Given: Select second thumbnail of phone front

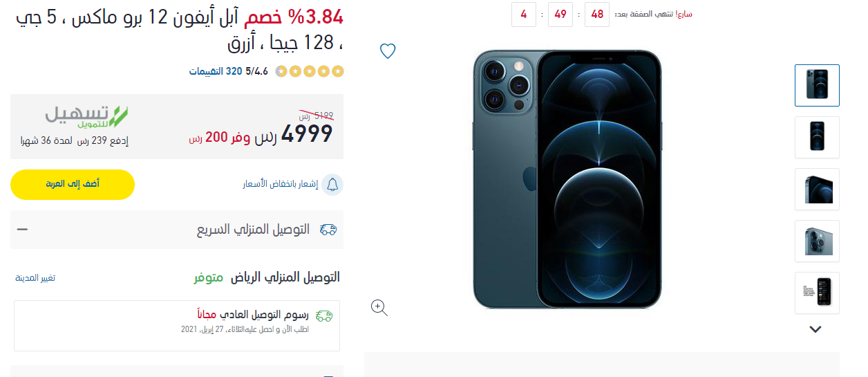Looking at the screenshot, I should point(817,137).
